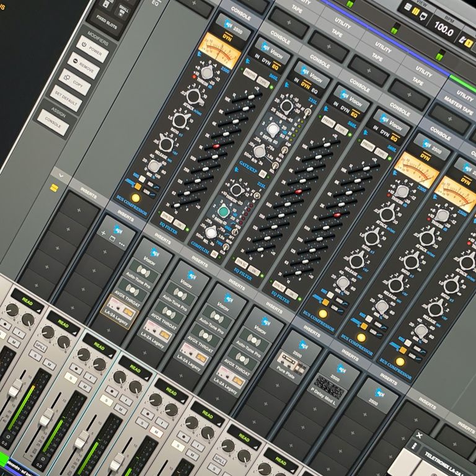476x476 pixels.
Task: Select active DYN tab on the GATE/EXP strip
Action: (x=306, y=86)
